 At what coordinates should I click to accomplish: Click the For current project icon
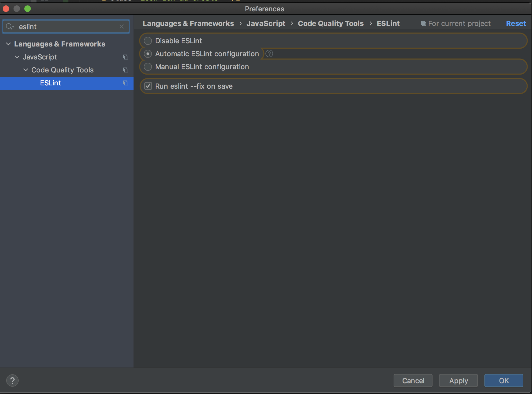424,24
